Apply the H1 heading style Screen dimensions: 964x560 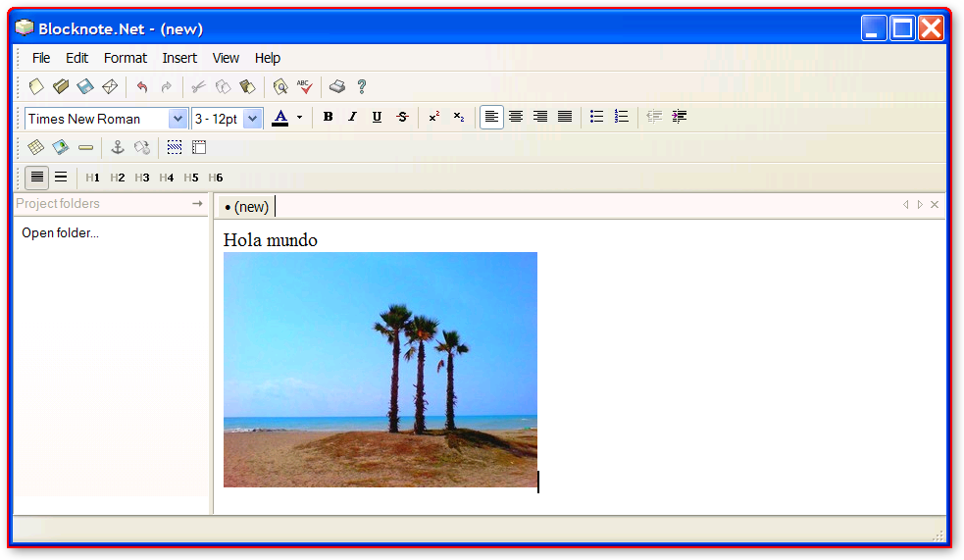click(x=93, y=178)
